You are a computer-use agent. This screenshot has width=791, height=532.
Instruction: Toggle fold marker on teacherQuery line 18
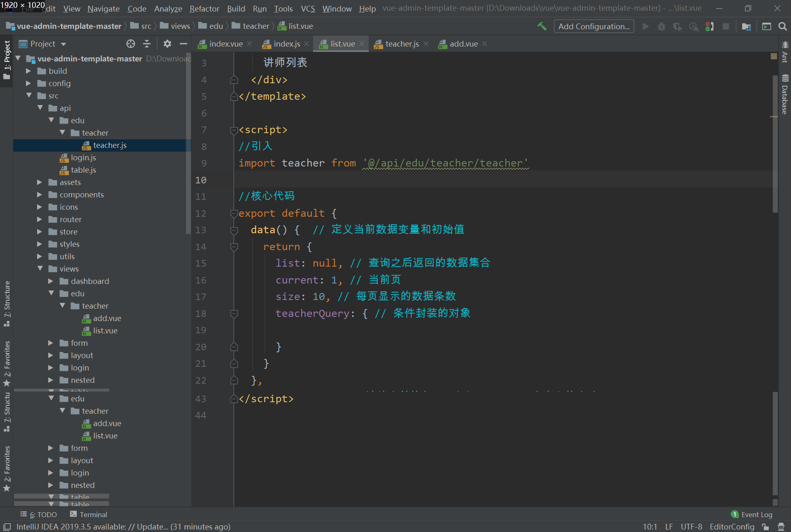(x=234, y=314)
